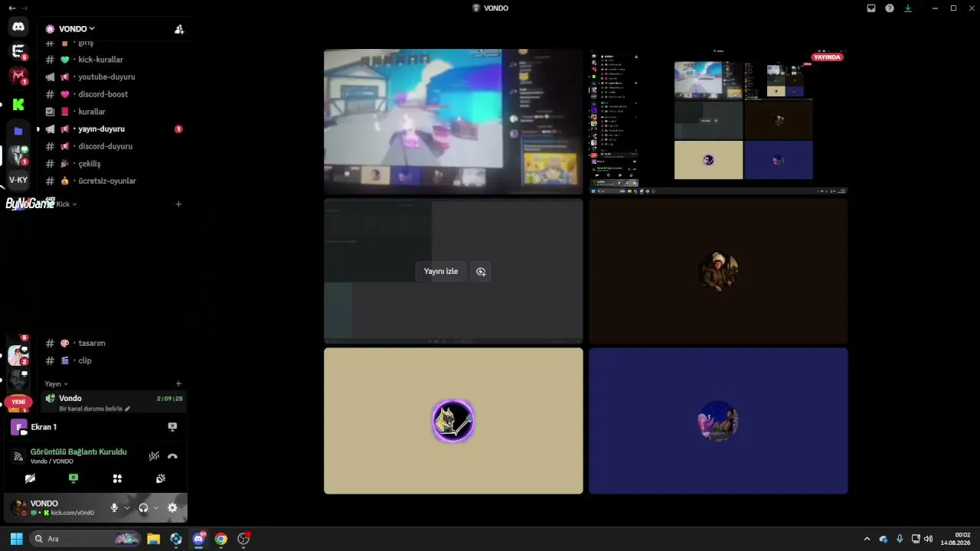This screenshot has width=980, height=551.
Task: Open activities launcher icon
Action: 117,478
